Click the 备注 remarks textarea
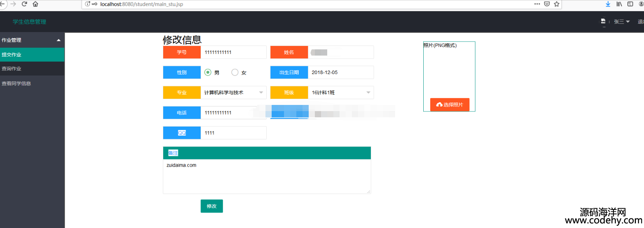The height and width of the screenshot is (228, 644). coord(267,176)
